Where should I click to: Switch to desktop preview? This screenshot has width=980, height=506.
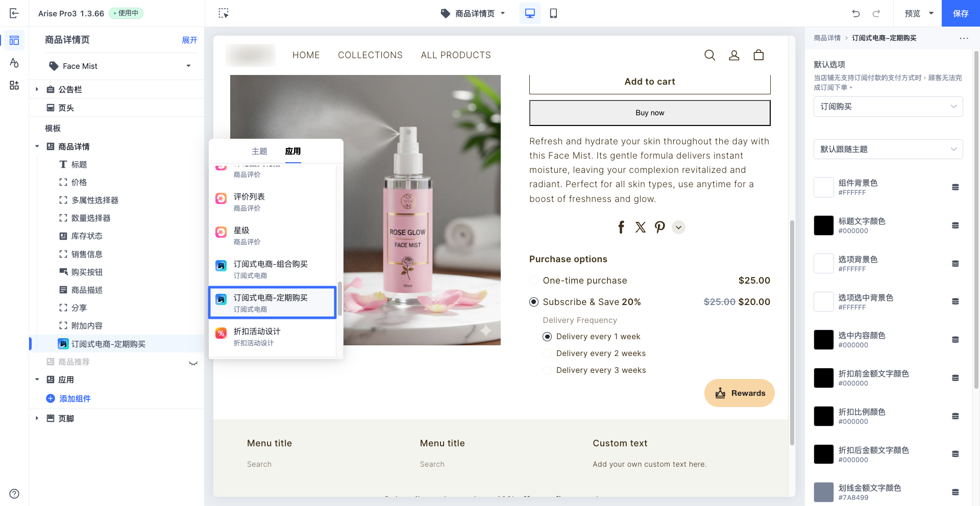[530, 13]
